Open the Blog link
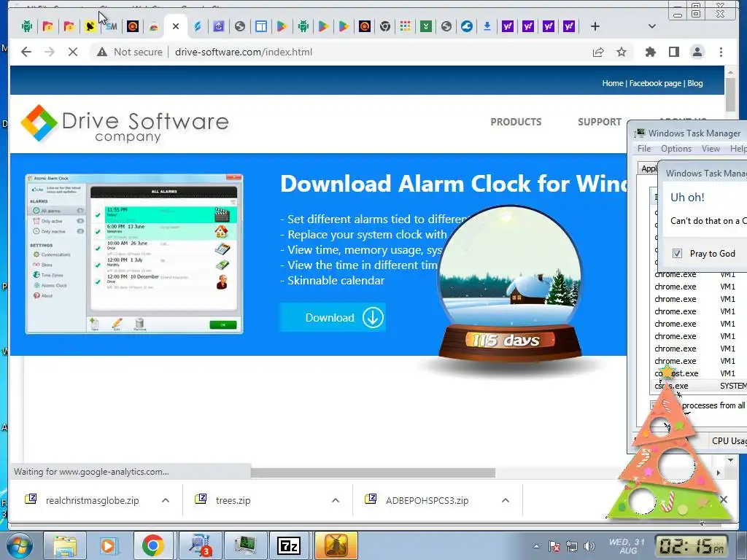Image resolution: width=747 pixels, height=560 pixels. pos(695,83)
